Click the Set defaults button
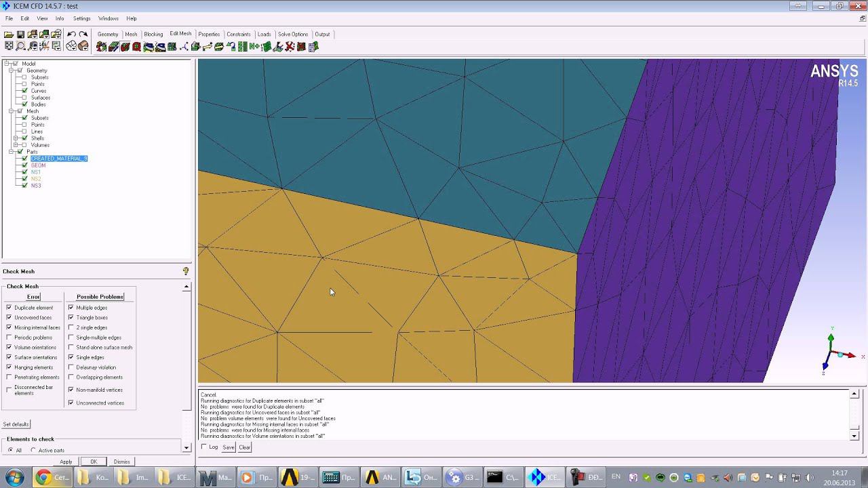 pos(16,424)
